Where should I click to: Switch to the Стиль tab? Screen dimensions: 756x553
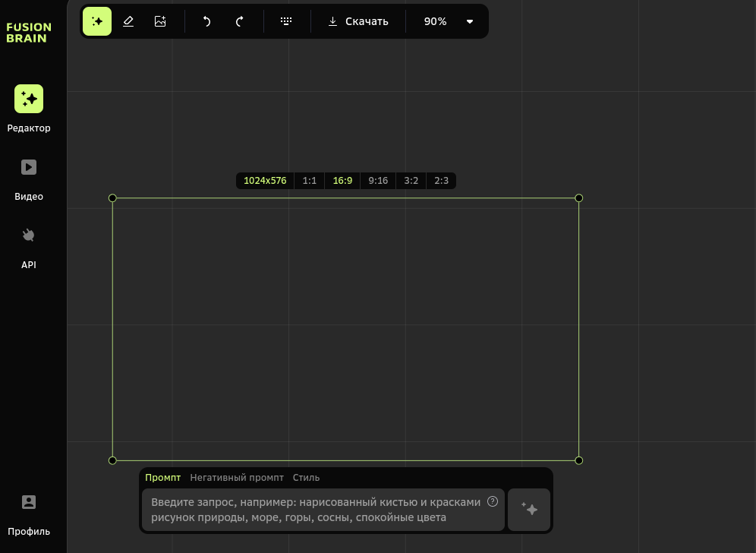point(306,477)
